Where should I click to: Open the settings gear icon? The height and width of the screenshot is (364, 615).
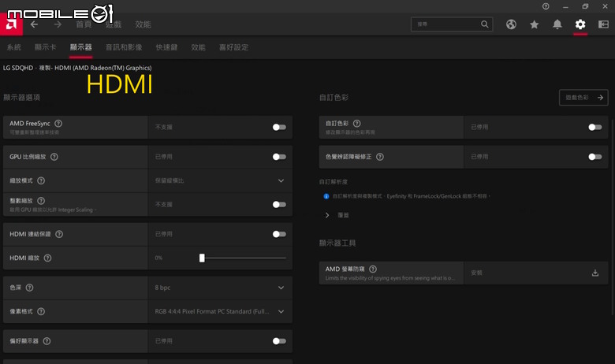pos(580,24)
